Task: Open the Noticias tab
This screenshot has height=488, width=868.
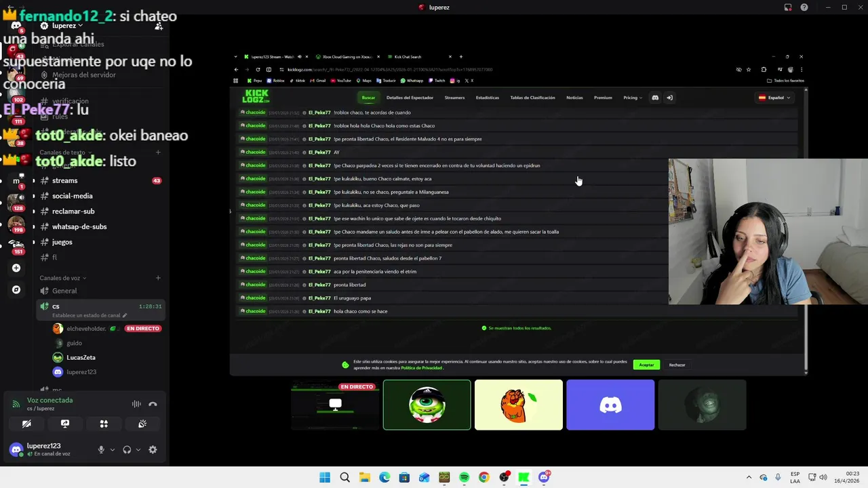Action: pos(574,98)
